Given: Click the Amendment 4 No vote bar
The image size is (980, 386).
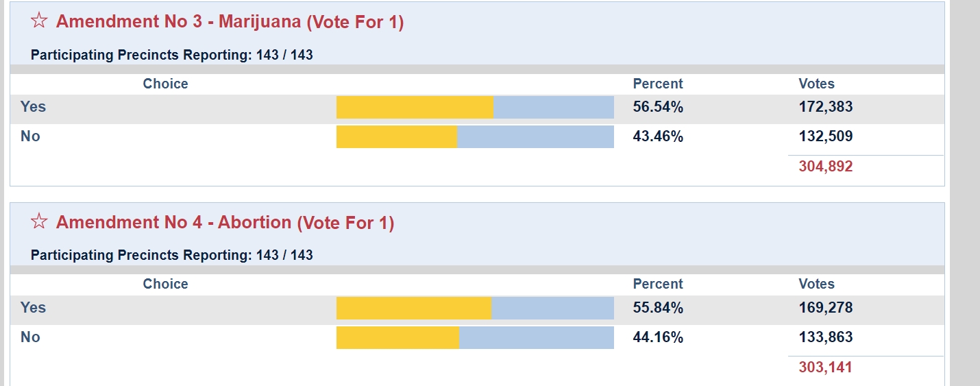Looking at the screenshot, I should coord(475,338).
